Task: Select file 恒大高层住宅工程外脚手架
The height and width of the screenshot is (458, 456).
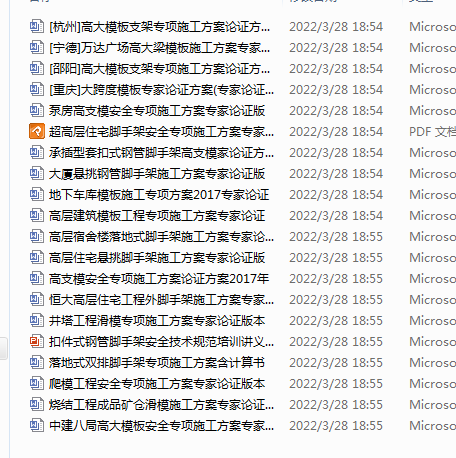Action: click(x=161, y=300)
